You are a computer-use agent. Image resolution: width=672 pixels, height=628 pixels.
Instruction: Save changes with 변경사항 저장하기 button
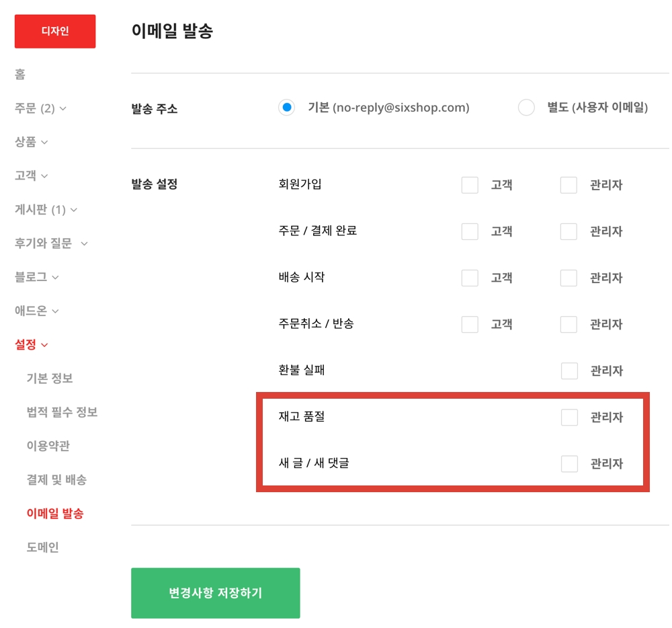tap(215, 593)
